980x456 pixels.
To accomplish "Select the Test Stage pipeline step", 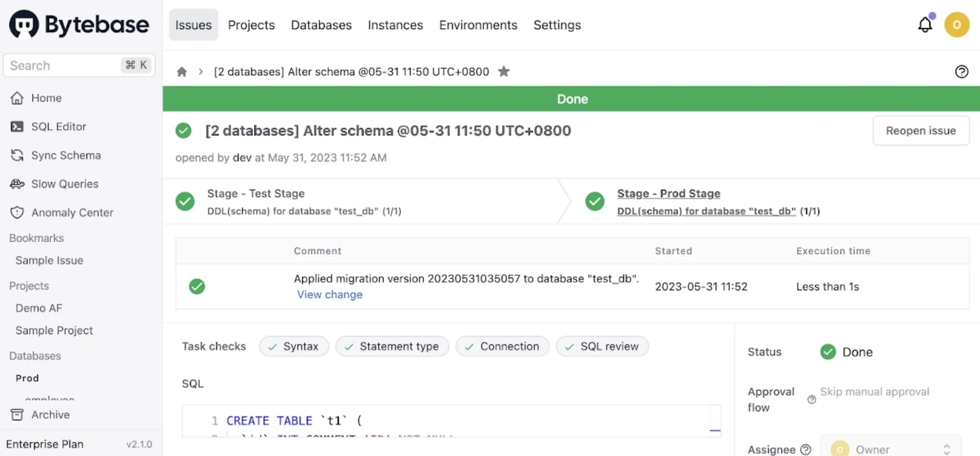I will (256, 194).
